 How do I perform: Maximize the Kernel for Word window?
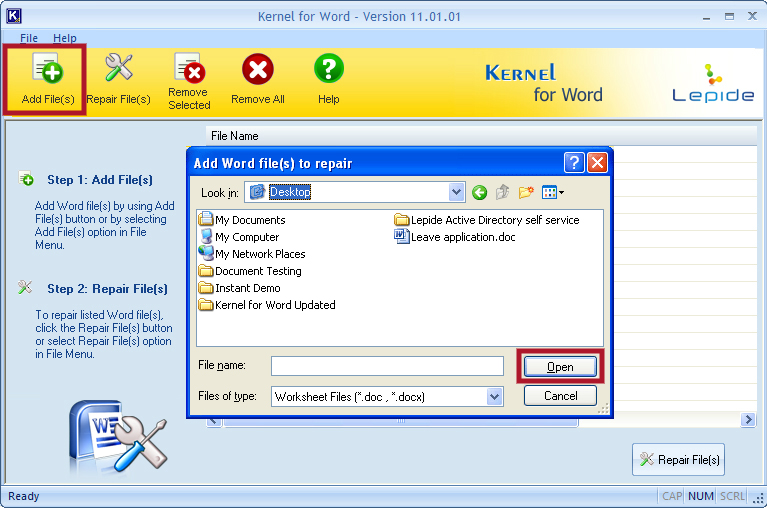[729, 17]
